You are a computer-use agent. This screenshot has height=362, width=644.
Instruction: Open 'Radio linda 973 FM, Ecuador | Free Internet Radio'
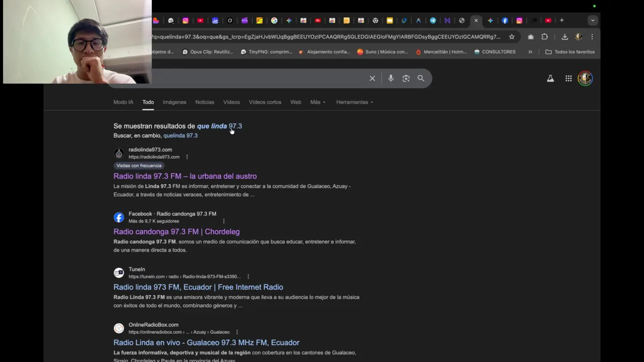(198, 287)
